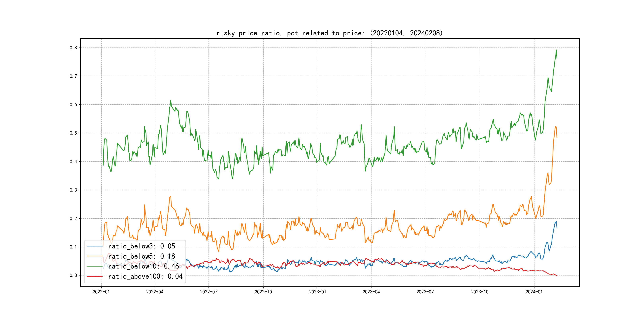Click the 0.8 y-axis tick label
This screenshot has height=322, width=644.
73,48
